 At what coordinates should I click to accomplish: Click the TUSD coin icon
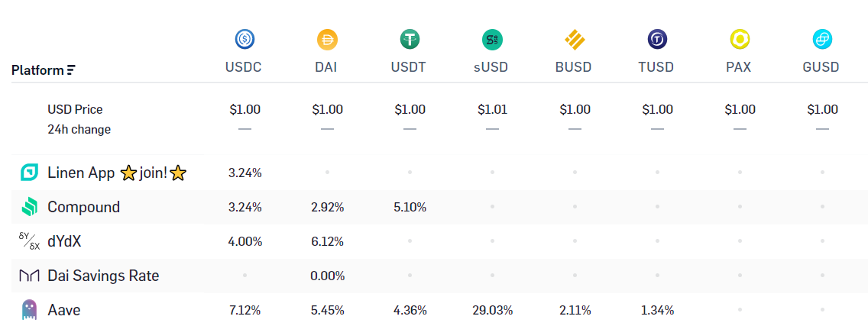click(657, 39)
